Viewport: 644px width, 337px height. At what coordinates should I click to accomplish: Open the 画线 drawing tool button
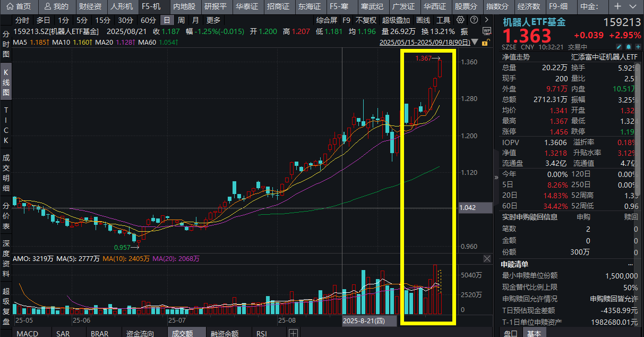(x=423, y=20)
